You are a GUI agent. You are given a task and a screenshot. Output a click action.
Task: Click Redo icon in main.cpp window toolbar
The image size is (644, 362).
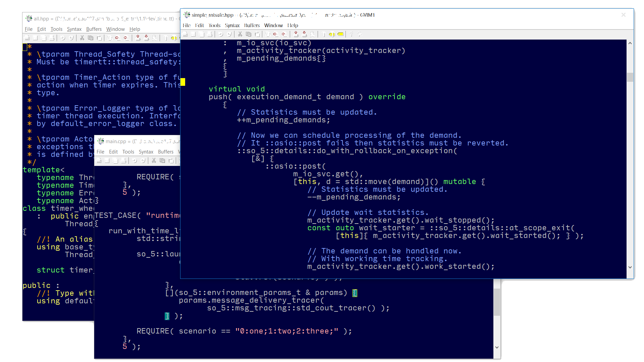pyautogui.click(x=143, y=161)
